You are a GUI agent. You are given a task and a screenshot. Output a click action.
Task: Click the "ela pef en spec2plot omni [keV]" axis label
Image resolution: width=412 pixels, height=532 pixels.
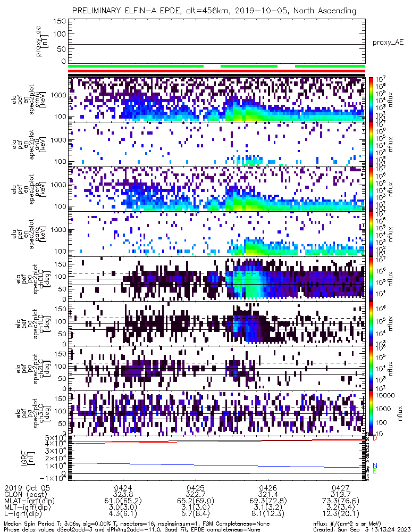click(x=29, y=99)
